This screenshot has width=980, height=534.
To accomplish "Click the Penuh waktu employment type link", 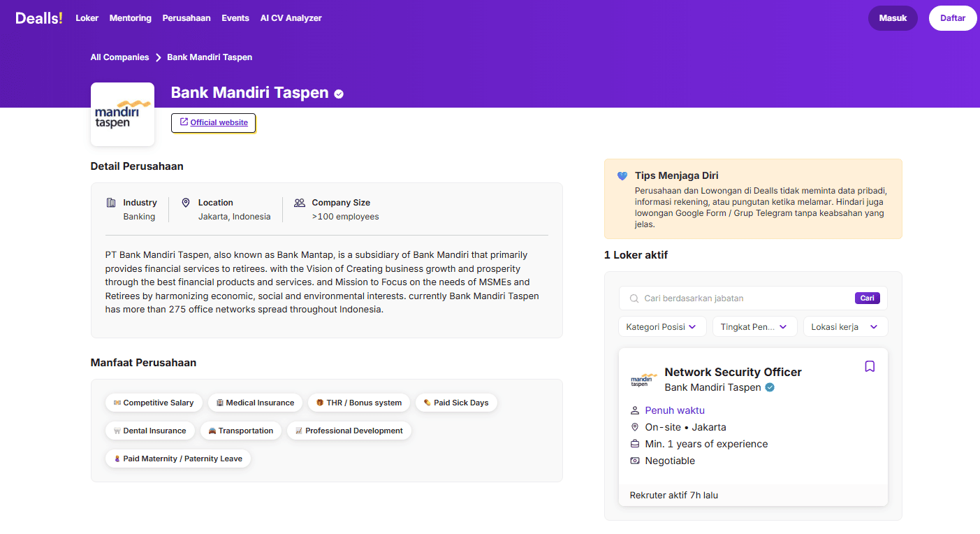I will [x=675, y=410].
